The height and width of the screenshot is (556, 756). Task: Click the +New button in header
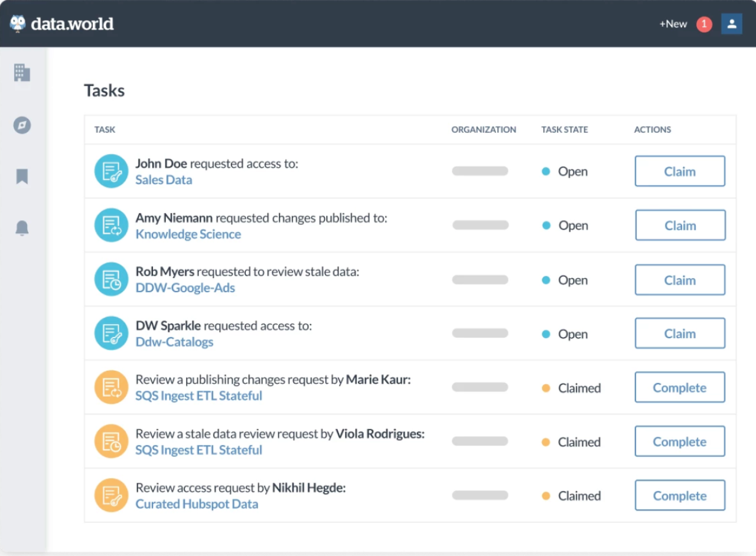[x=673, y=24]
